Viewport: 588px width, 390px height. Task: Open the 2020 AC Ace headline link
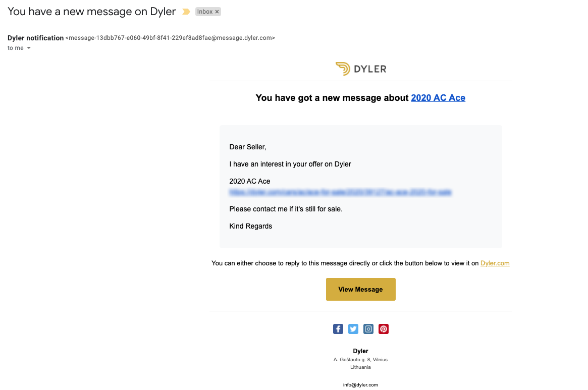[438, 98]
